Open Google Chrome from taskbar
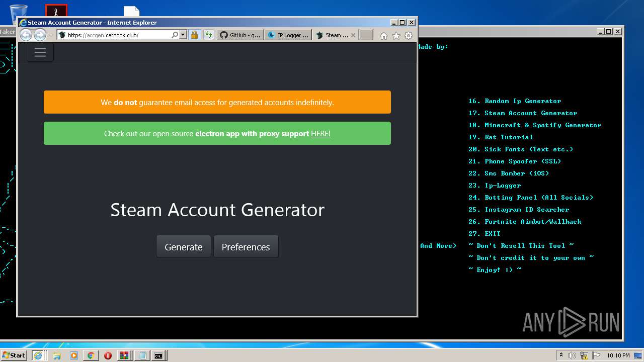Screen dimensions: 644x362 (x=91, y=355)
